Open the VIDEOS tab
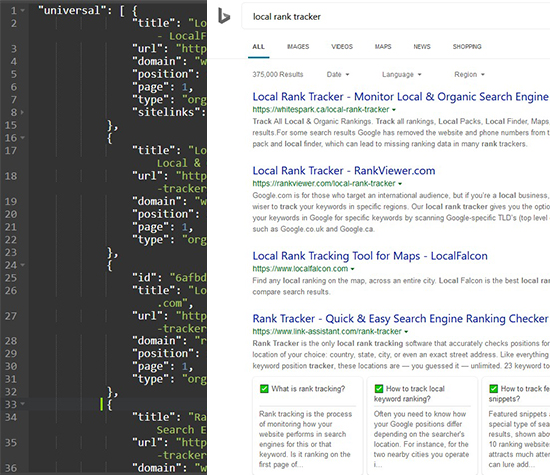Viewport: 550px width, 475px height. pyautogui.click(x=342, y=47)
